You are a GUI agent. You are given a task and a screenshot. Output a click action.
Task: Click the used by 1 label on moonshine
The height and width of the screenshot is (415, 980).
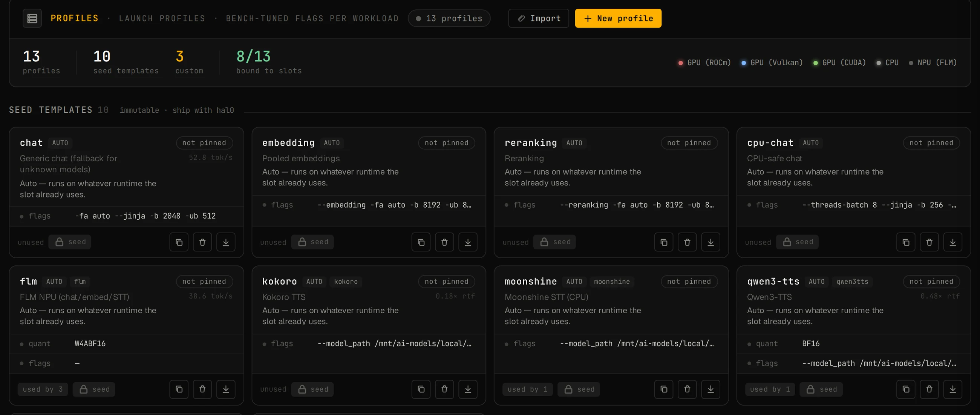pos(527,389)
